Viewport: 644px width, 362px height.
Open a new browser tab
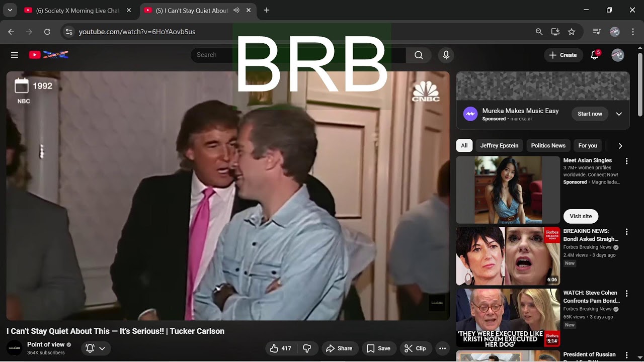[x=267, y=10]
